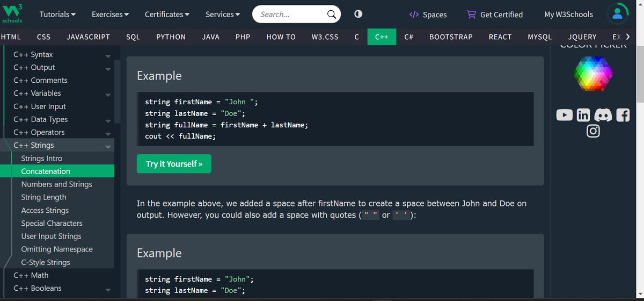The image size is (644, 301).
Task: Select the REACT tutorial tab
Action: click(500, 37)
